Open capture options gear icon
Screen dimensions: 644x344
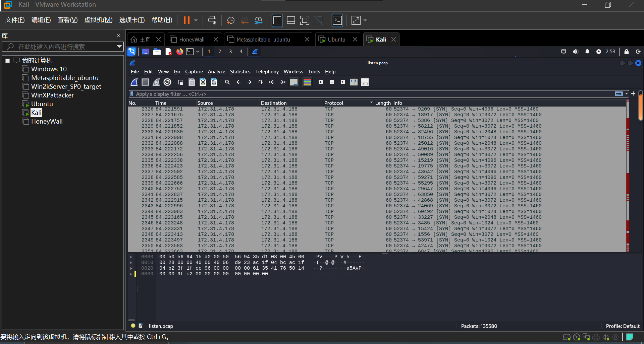click(x=167, y=82)
